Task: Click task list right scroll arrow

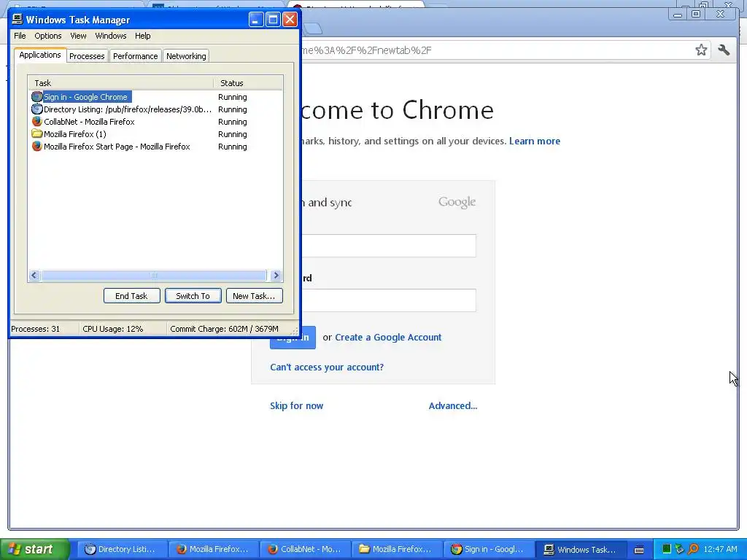Action: click(276, 275)
